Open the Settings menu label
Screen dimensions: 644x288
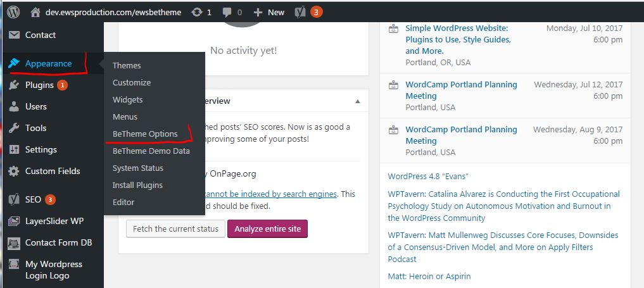[x=41, y=150]
